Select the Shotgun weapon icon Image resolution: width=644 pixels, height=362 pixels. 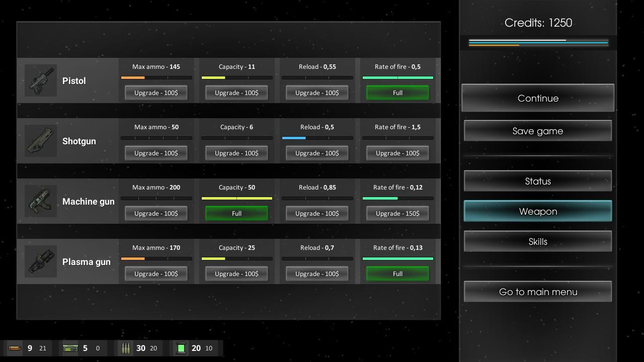(40, 141)
